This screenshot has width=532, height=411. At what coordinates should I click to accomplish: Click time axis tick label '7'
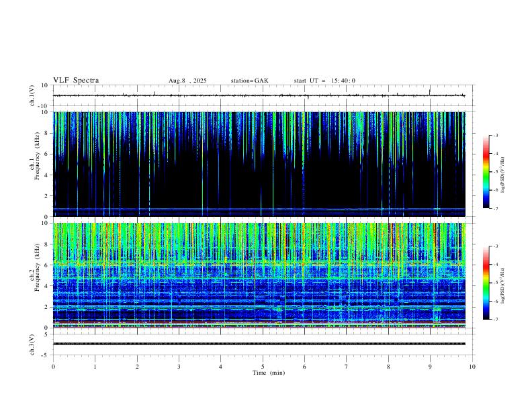pos(347,367)
